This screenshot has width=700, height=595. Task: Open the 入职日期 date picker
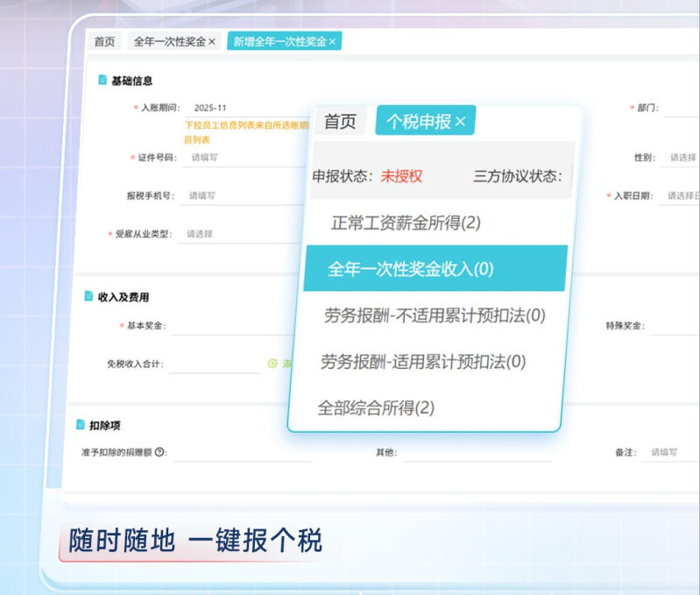tap(680, 196)
